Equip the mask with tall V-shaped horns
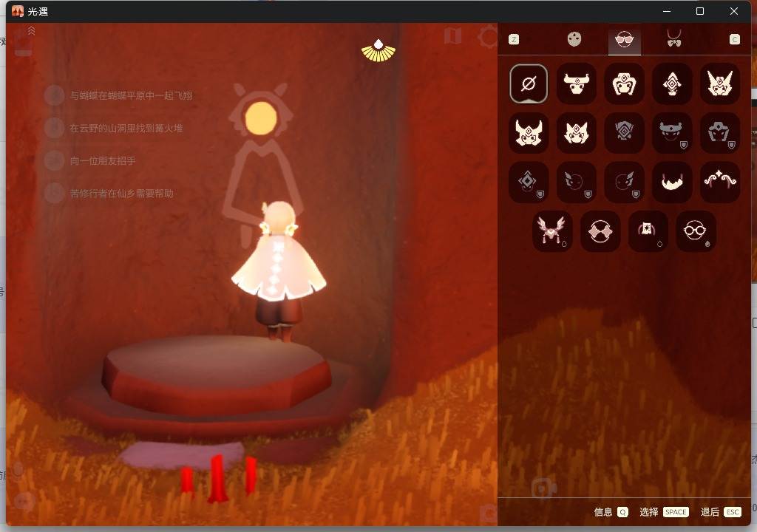 tap(719, 83)
